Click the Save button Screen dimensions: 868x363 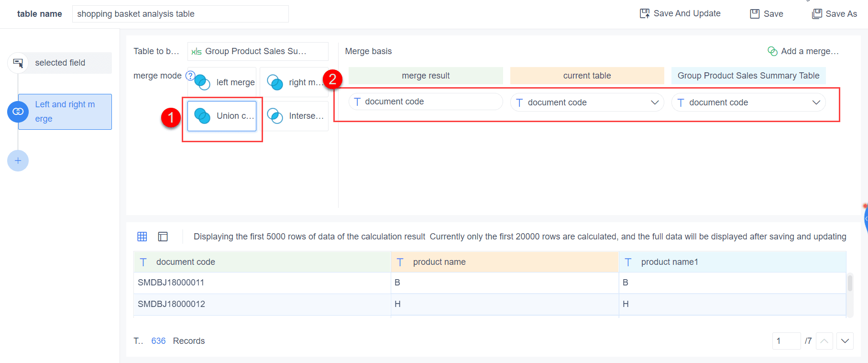point(767,14)
